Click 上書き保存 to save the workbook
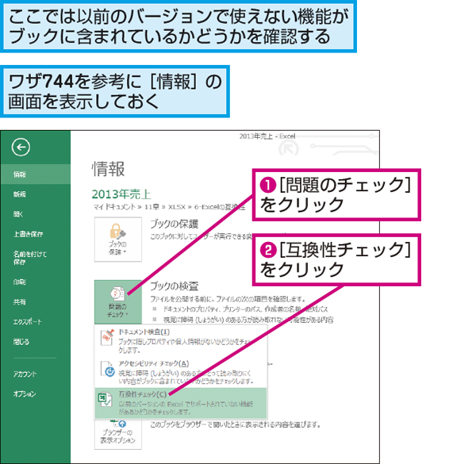 pos(28,233)
